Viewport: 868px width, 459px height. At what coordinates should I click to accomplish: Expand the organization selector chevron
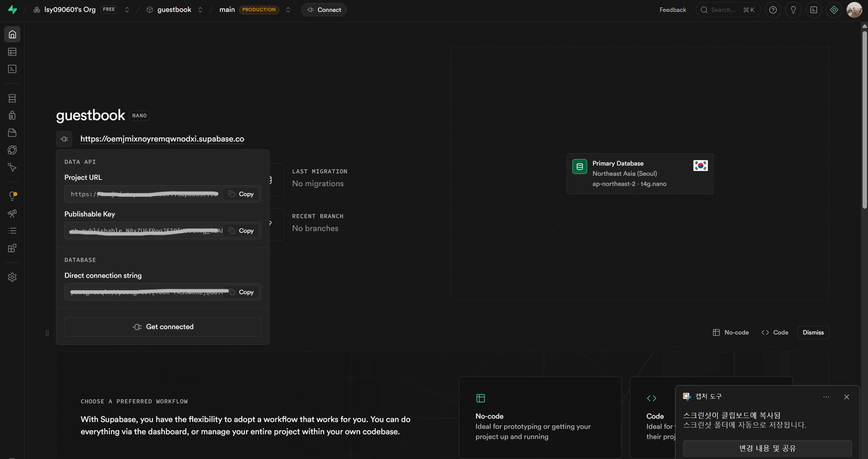click(x=127, y=10)
